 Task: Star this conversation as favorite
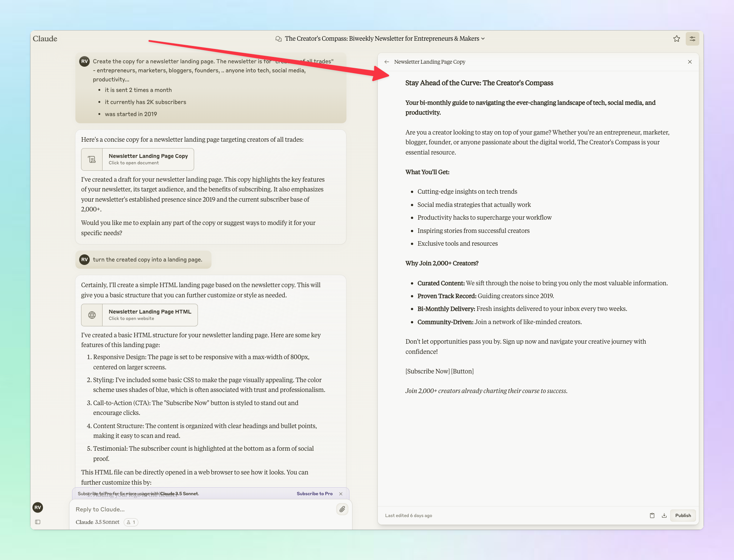(x=677, y=38)
